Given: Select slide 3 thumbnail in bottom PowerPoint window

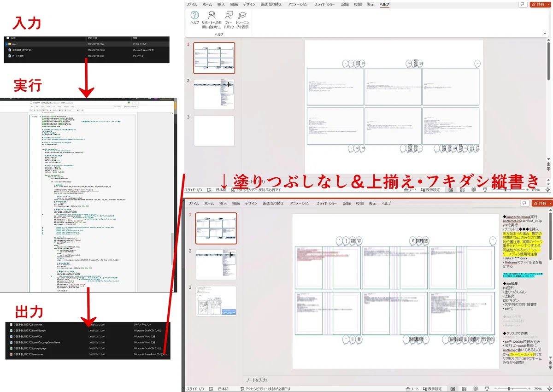Looking at the screenshot, I should pyautogui.click(x=216, y=302).
